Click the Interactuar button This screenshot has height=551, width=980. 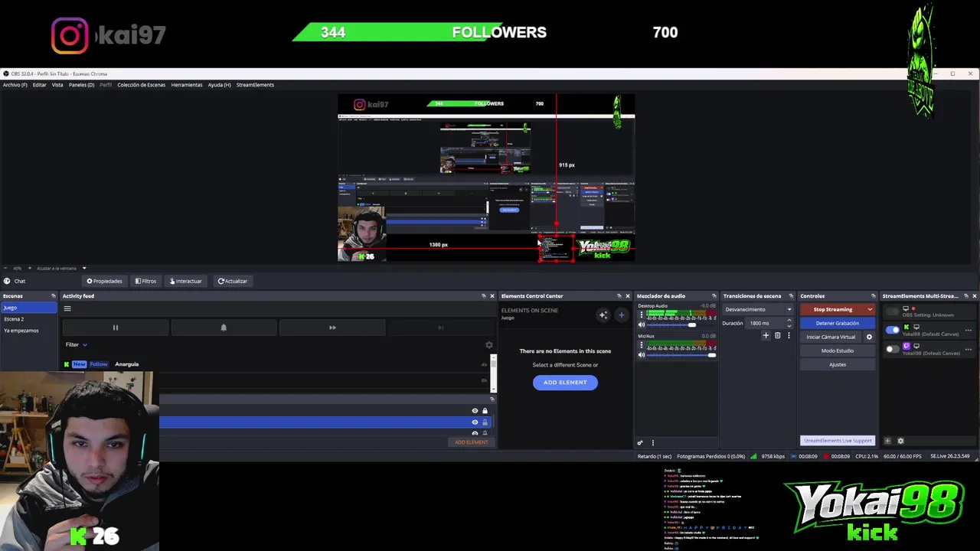[186, 281]
